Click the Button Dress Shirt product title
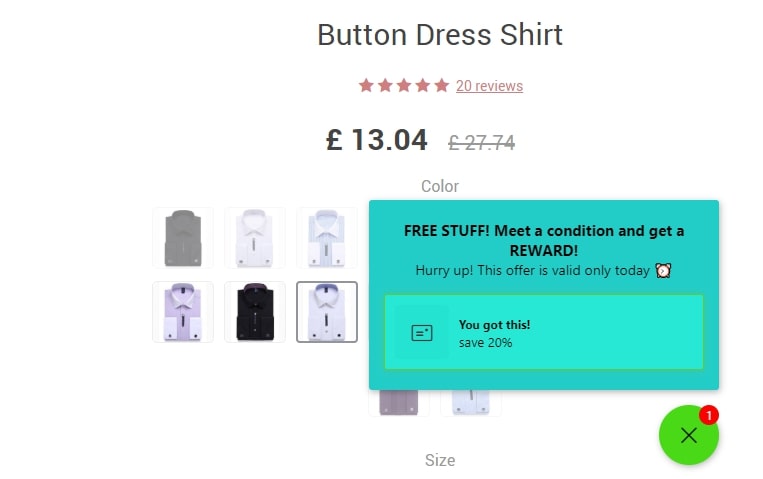 (x=440, y=35)
